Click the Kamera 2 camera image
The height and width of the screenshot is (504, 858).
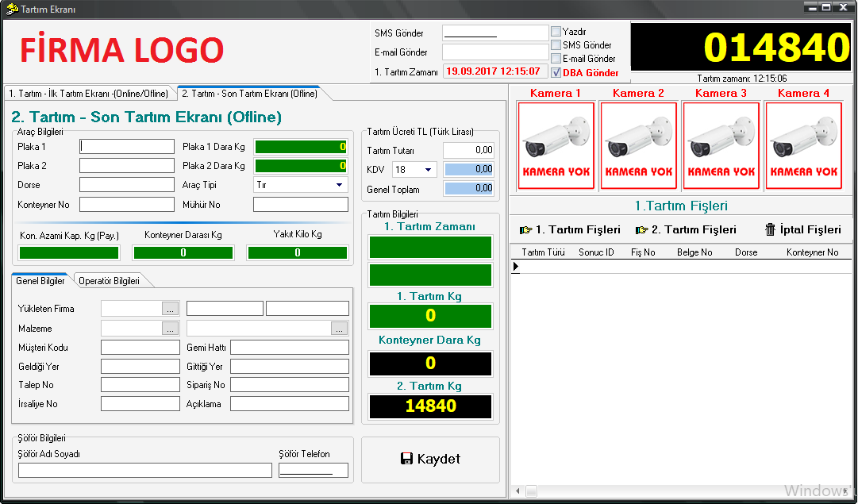(638, 145)
